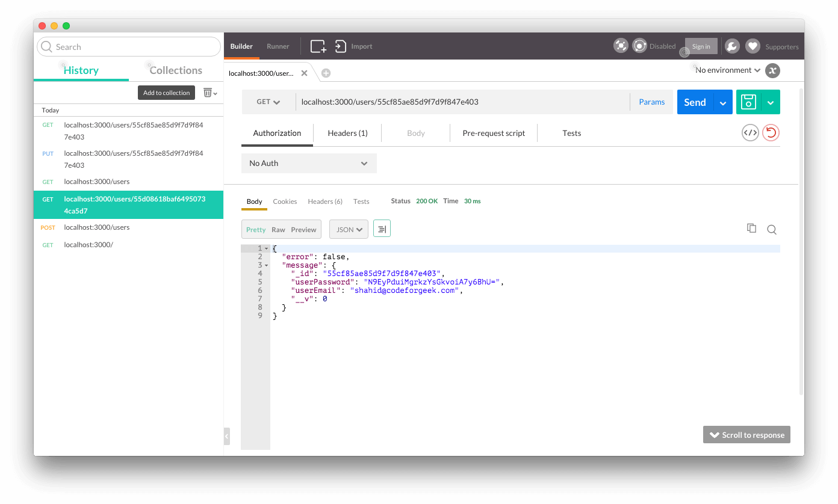
Task: Open the Headers (1) tab
Action: [347, 133]
